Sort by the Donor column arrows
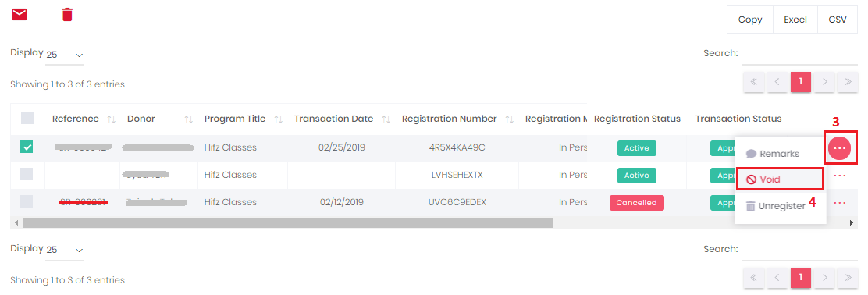Viewport: 868px width, 295px height. 188,119
